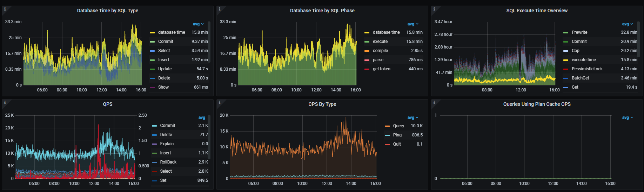Click the QPS legend scrollbar

pos(209,137)
